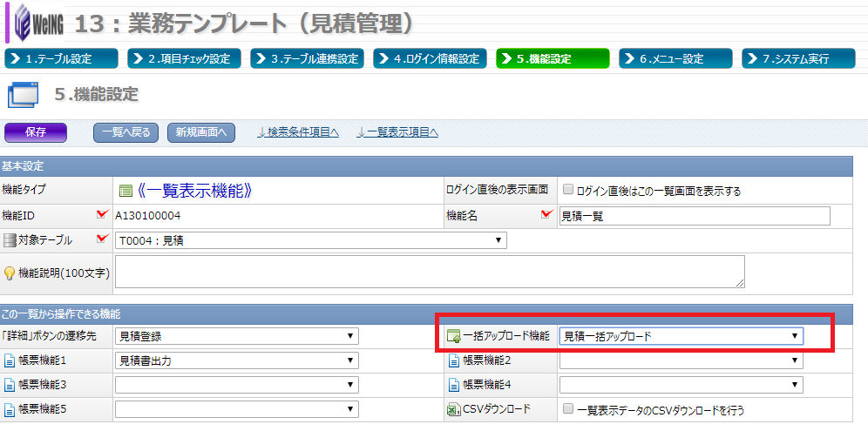Click the 一括アップロード機能 upload icon

click(x=453, y=337)
